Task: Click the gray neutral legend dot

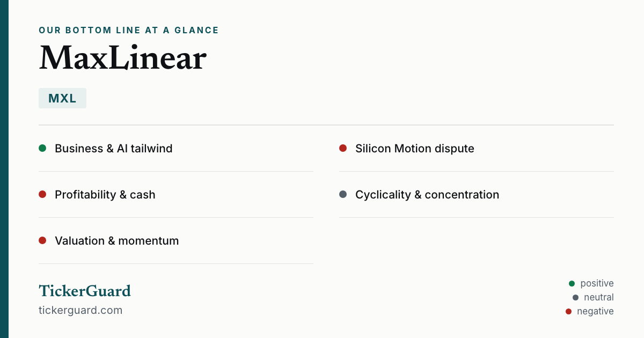Action: coord(575,297)
